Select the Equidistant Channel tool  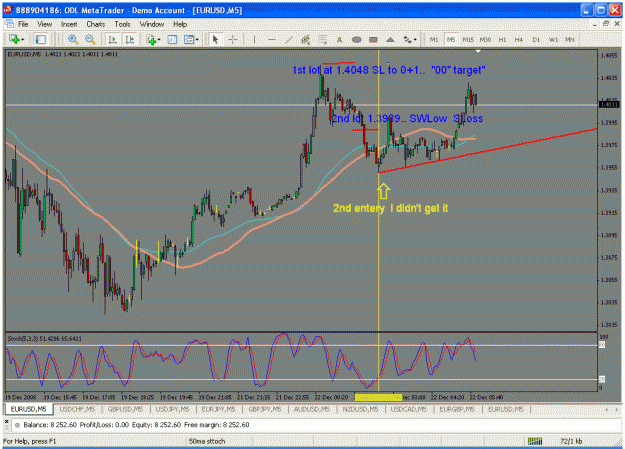pyautogui.click(x=306, y=39)
